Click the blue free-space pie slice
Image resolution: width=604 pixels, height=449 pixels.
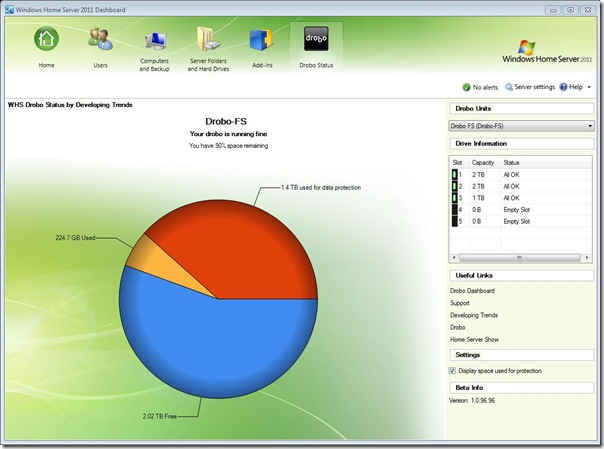[200, 340]
